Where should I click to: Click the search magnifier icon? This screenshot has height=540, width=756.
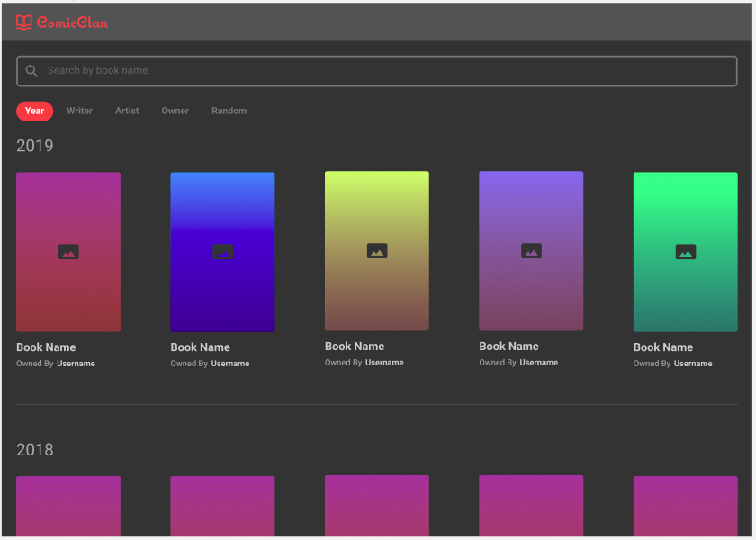point(31,71)
